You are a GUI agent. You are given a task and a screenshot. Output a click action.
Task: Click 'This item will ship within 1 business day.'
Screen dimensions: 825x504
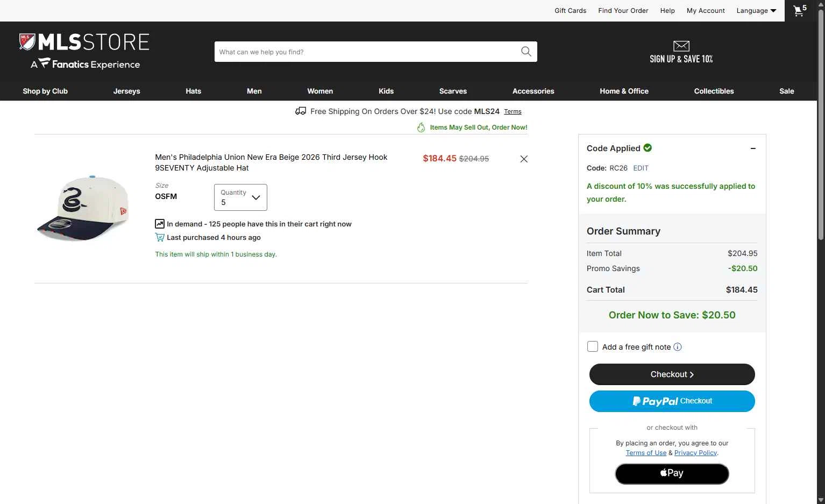[x=216, y=254]
